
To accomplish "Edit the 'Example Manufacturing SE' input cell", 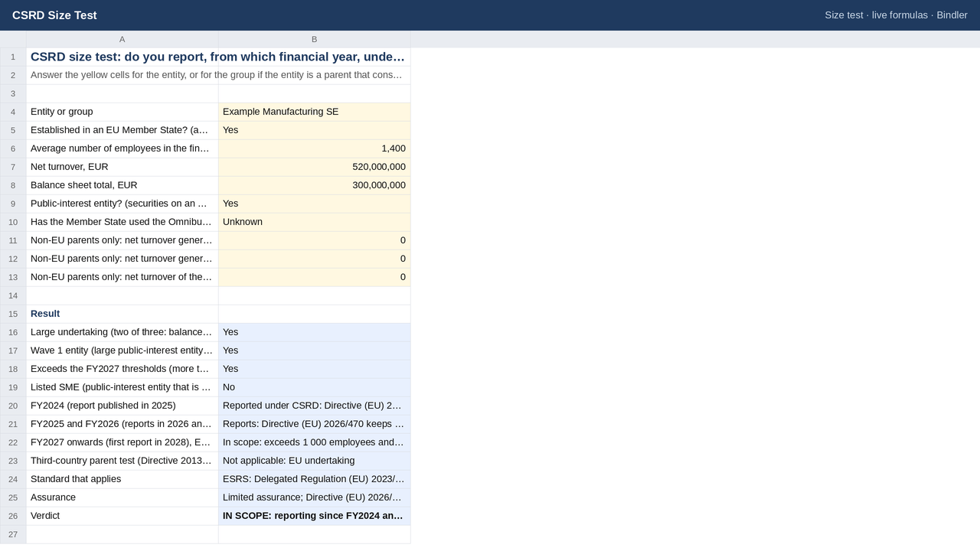I will click(x=315, y=112).
